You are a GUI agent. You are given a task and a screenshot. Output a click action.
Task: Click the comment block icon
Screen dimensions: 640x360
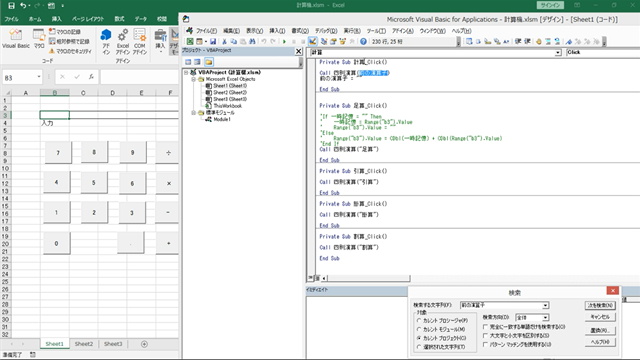tap(548, 41)
